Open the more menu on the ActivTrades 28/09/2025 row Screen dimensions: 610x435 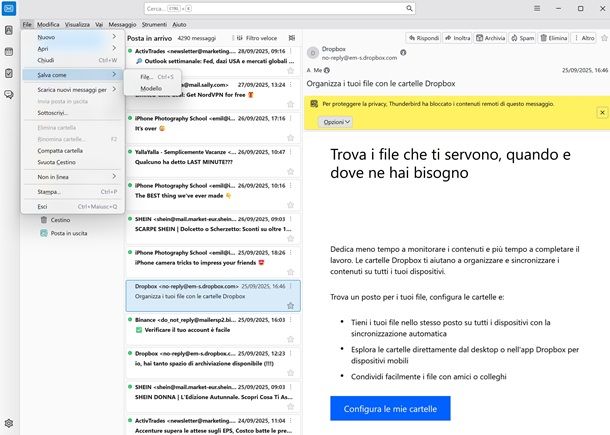pos(291,51)
